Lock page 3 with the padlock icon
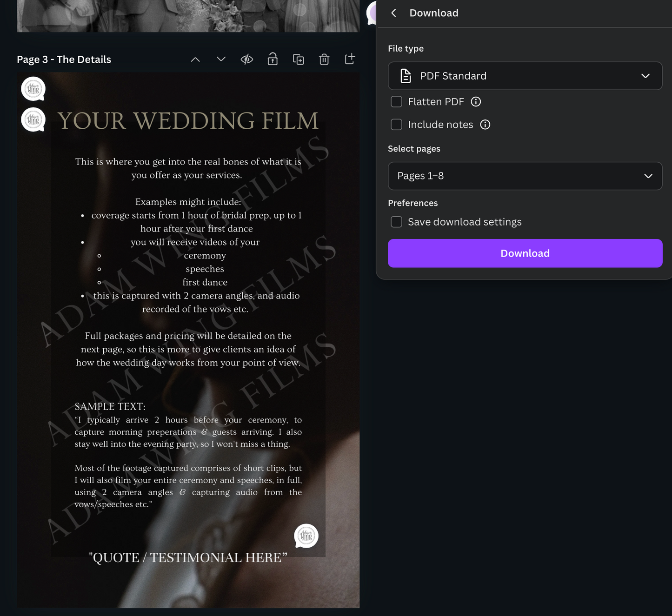Screen dimensions: 672x616 [273, 60]
